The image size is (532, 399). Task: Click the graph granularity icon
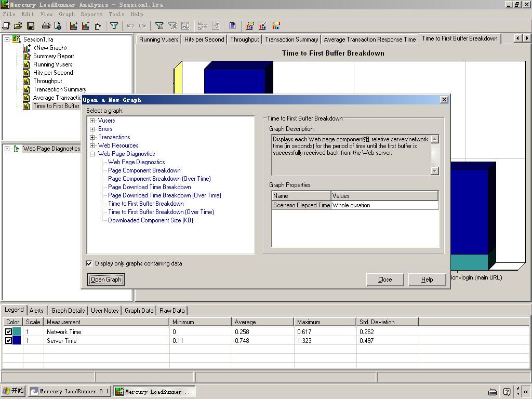click(x=185, y=26)
